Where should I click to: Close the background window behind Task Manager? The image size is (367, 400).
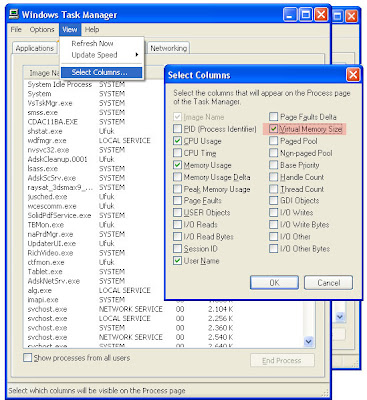click(x=351, y=16)
